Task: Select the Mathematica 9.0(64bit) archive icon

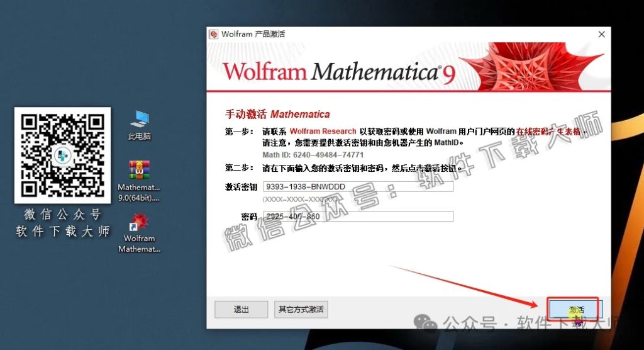Action: 139,181
